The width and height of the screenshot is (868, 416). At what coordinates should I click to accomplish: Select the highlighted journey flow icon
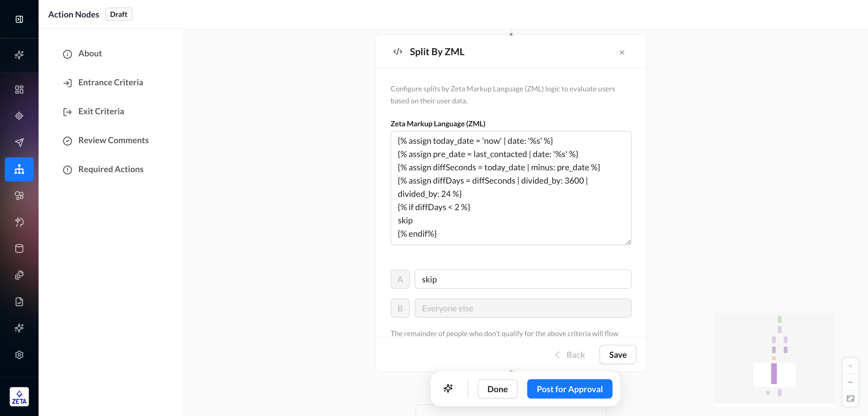tap(19, 169)
